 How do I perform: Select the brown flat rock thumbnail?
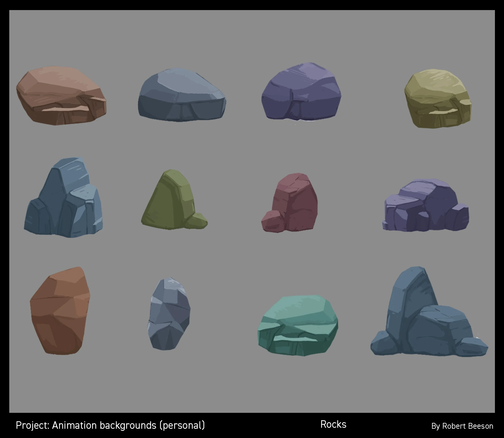(62, 95)
